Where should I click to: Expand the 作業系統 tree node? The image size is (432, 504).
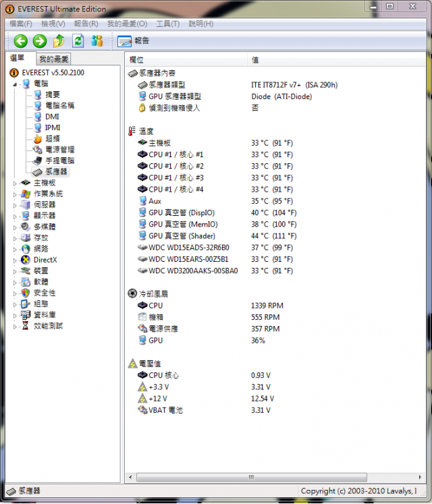pos(15,194)
